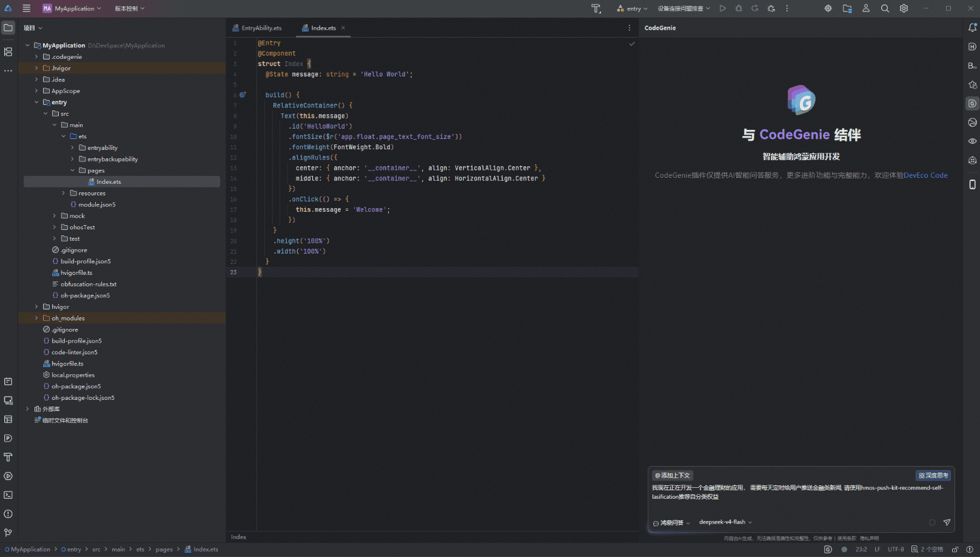Toggle the main menu hamburger button
This screenshot has height=557, width=980.
(x=26, y=8)
